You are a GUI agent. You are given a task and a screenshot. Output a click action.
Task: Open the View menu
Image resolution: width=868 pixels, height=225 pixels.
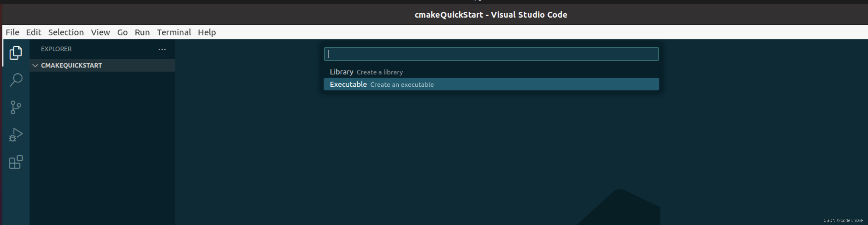pos(100,32)
